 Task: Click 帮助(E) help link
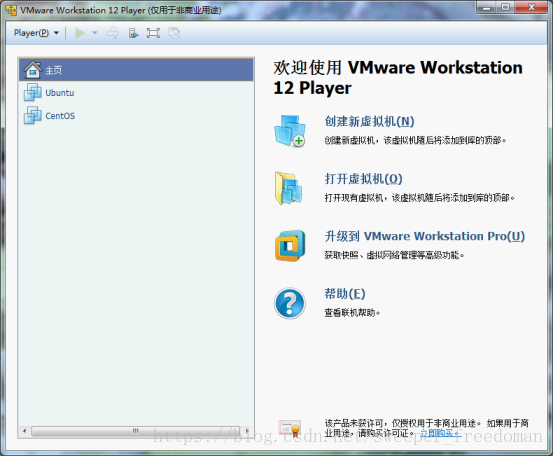click(345, 294)
